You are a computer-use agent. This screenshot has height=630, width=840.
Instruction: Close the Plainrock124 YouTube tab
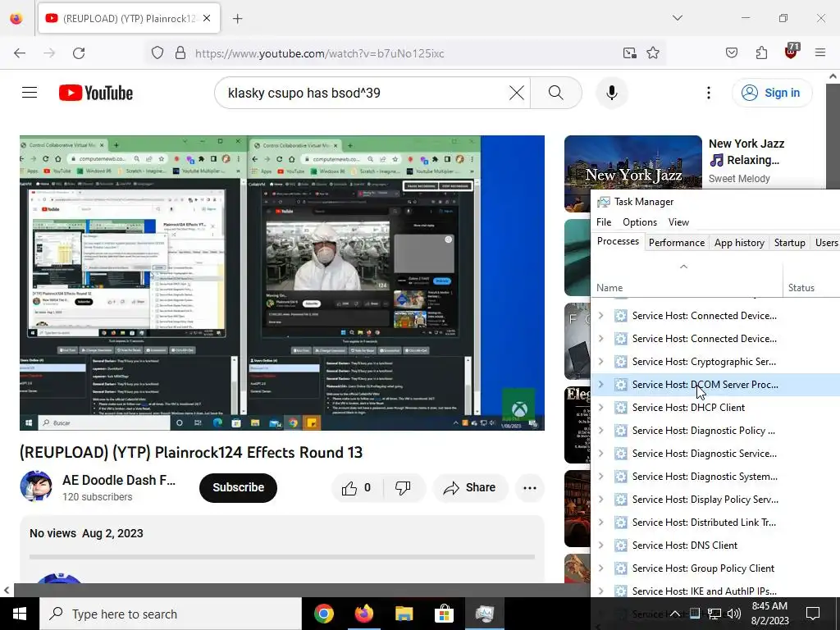207,18
